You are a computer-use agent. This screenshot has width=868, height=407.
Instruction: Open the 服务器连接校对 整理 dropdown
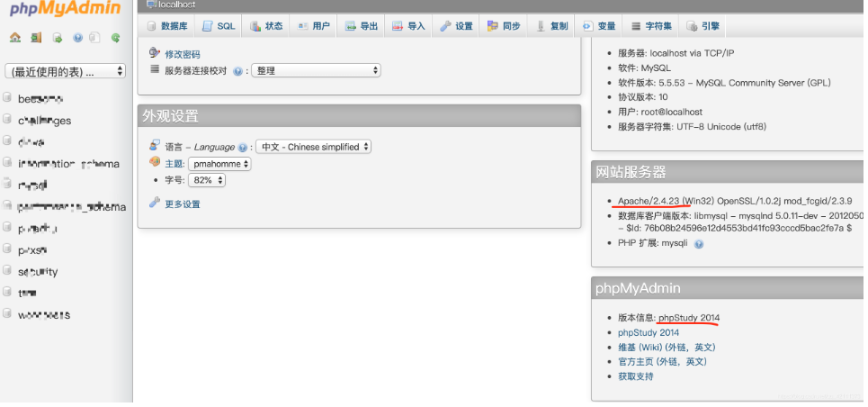(x=316, y=70)
